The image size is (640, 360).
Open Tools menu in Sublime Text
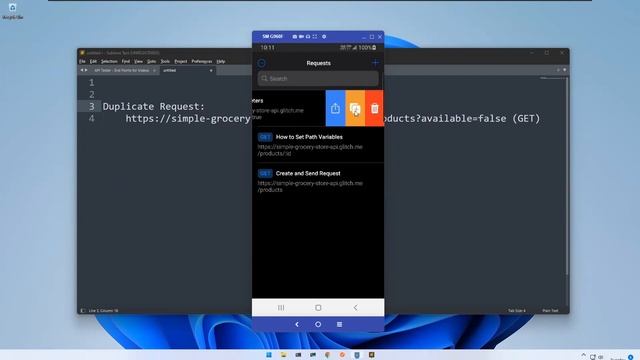[x=165, y=61]
